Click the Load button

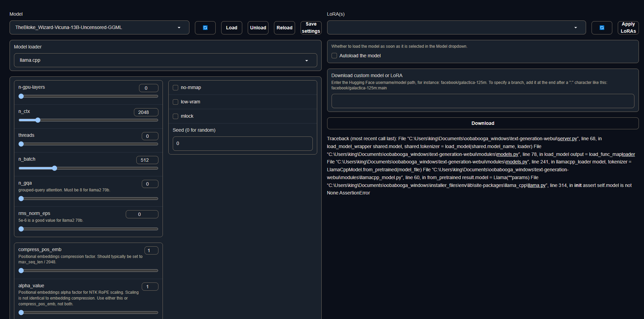[231, 28]
